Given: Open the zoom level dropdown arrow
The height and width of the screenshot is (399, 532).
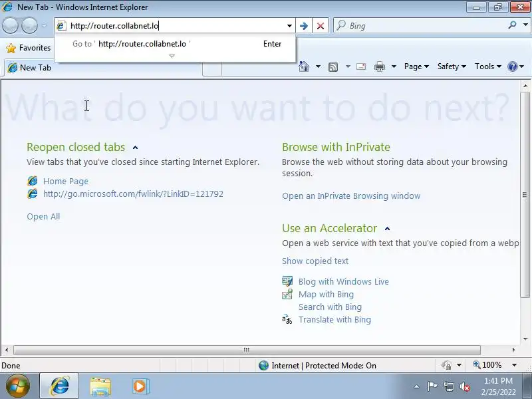Looking at the screenshot, I should tap(514, 365).
